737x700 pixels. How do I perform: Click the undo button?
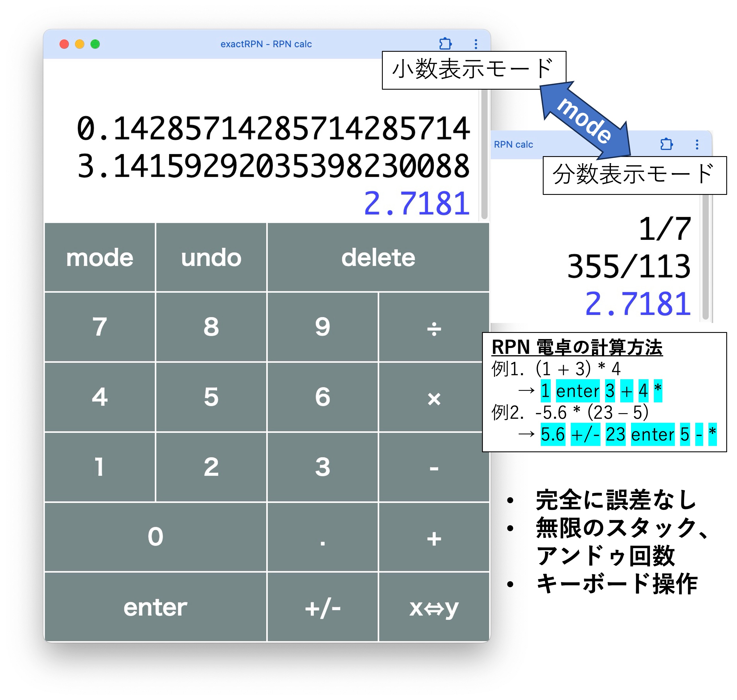(211, 257)
